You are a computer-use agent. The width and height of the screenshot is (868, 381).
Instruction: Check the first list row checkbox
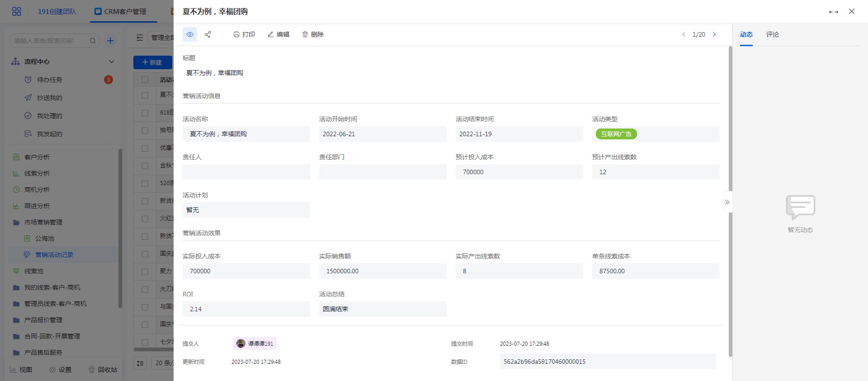click(x=145, y=95)
